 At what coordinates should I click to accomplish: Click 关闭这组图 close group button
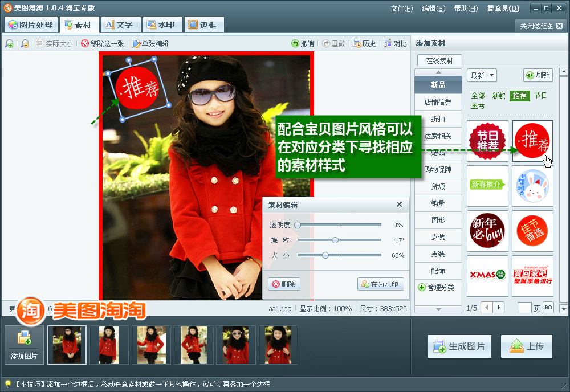(541, 26)
